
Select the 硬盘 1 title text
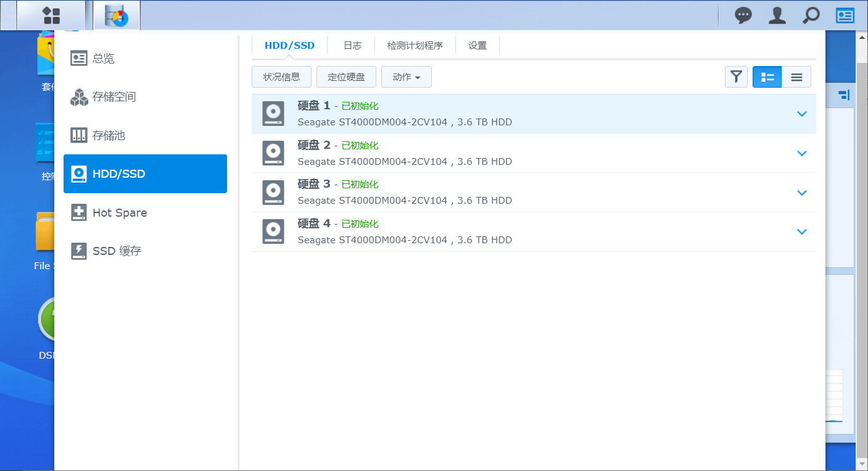pyautogui.click(x=314, y=106)
